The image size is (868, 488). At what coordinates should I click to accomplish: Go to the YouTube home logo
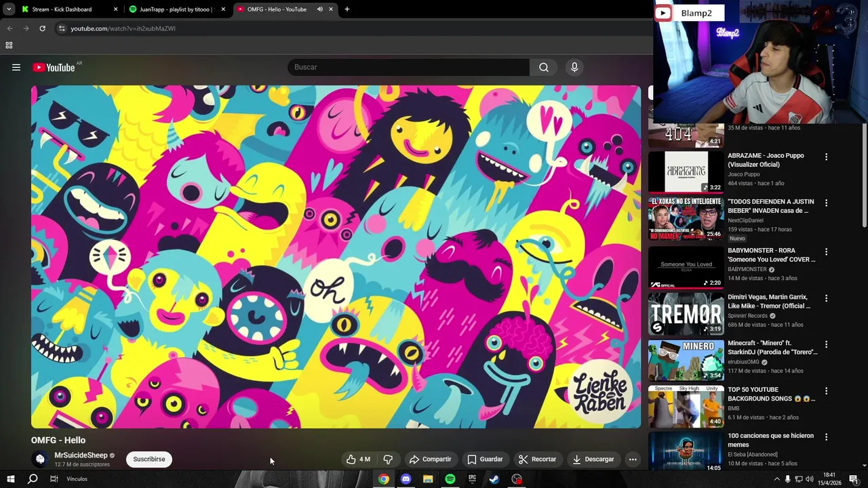click(x=54, y=67)
